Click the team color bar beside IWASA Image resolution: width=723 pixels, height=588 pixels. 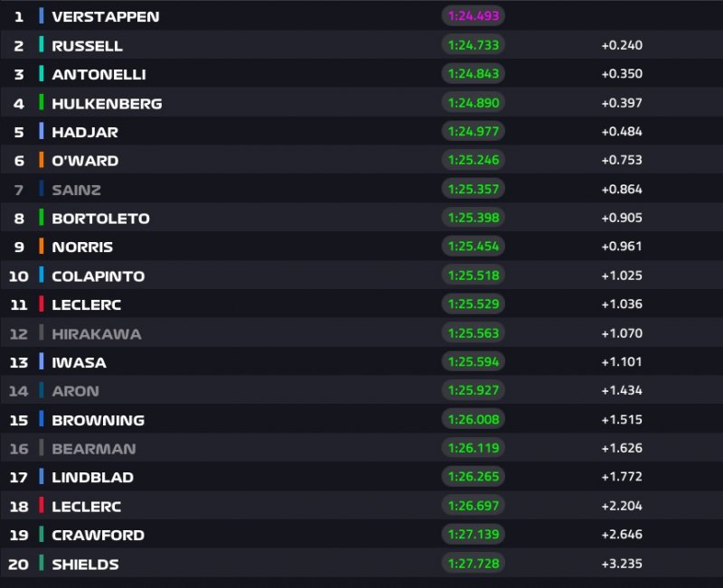click(42, 362)
